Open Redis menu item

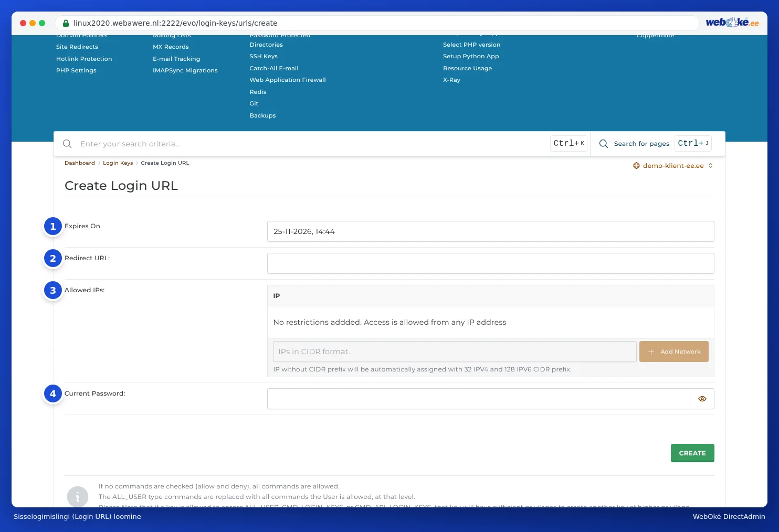tap(258, 92)
